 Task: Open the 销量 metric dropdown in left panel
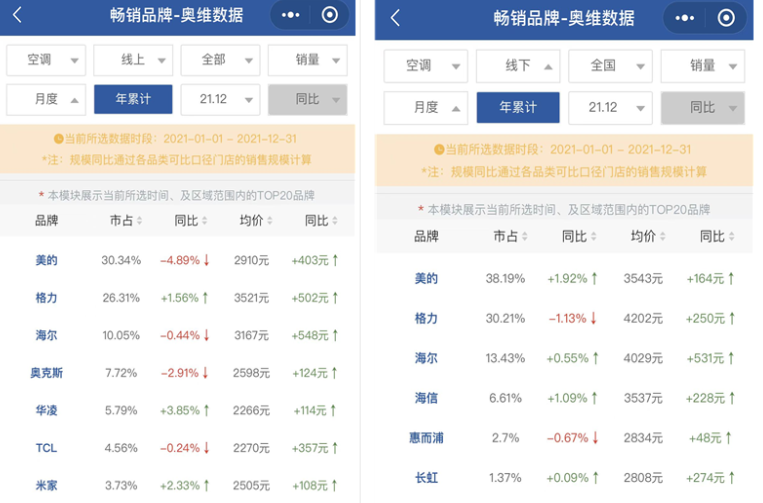tap(308, 60)
